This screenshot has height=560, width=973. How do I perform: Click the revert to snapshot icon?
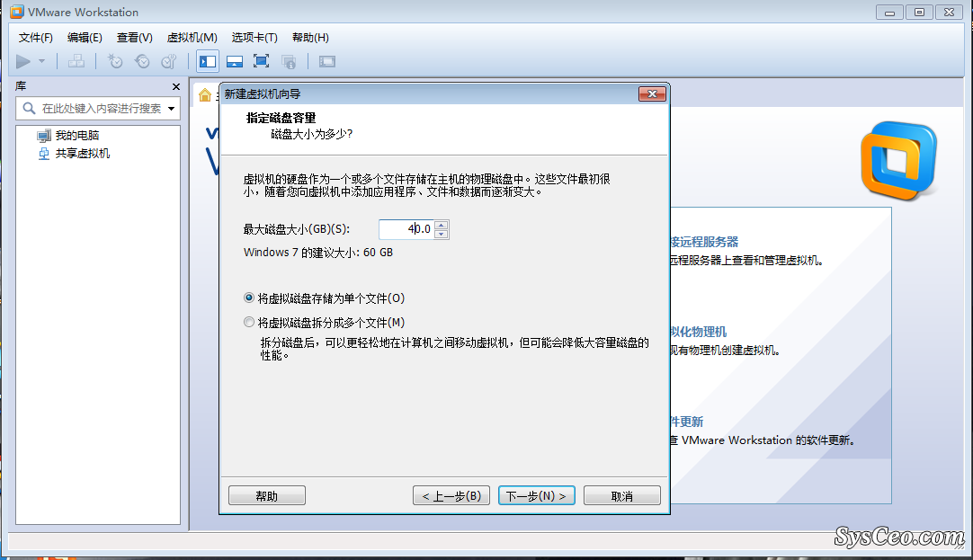[142, 61]
